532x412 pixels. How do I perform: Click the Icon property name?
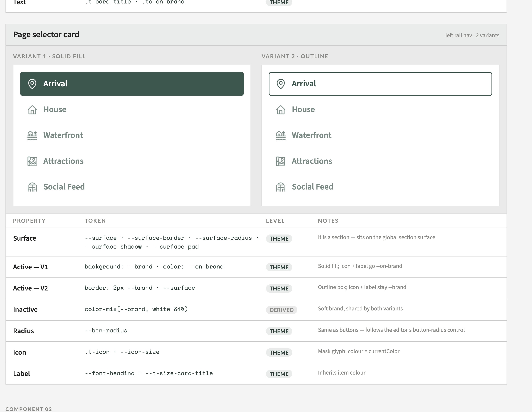tap(20, 352)
